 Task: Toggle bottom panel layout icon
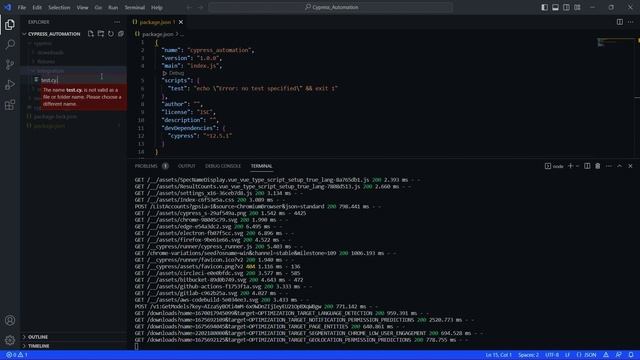556,7
